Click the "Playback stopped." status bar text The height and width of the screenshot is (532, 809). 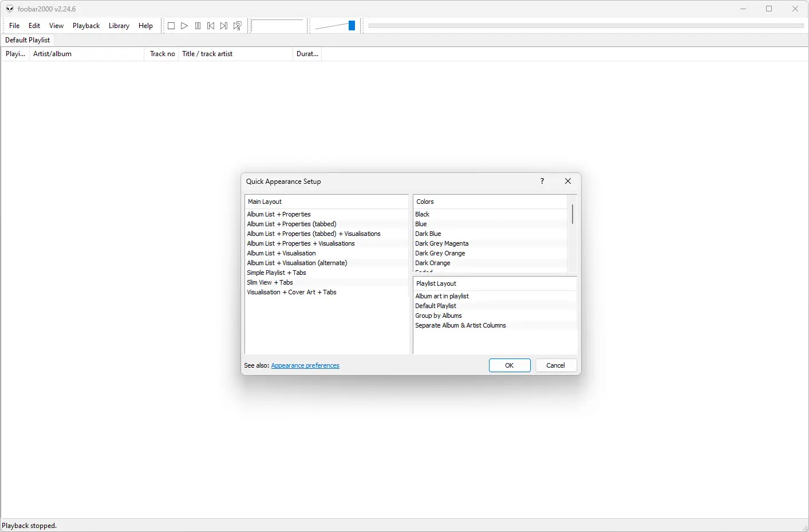click(29, 526)
